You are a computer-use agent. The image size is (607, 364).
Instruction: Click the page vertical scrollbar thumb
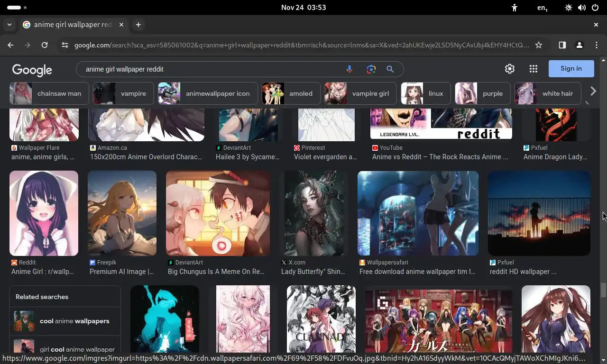[603, 290]
